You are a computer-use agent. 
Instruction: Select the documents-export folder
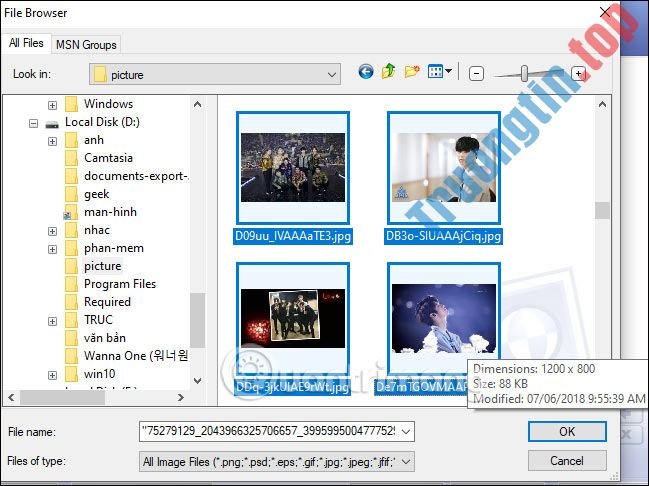click(136, 176)
